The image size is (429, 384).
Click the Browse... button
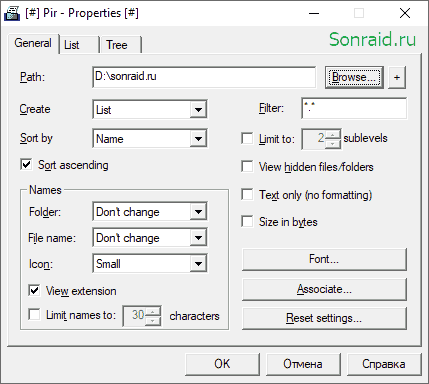click(354, 77)
